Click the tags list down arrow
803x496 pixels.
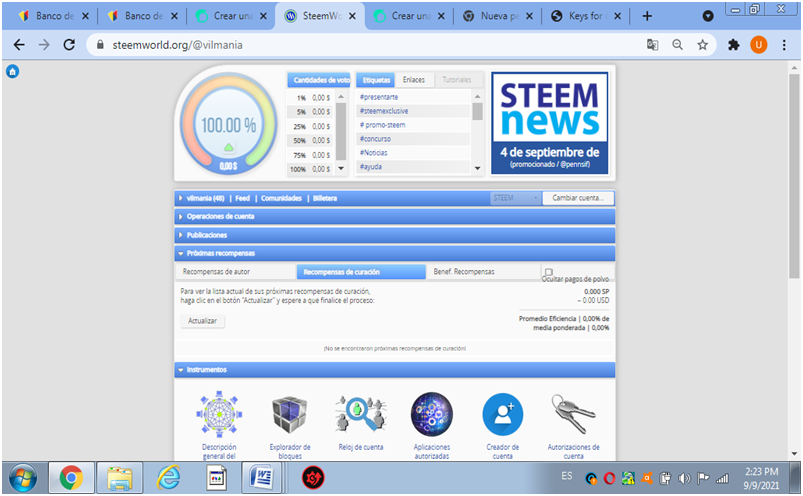pos(477,168)
